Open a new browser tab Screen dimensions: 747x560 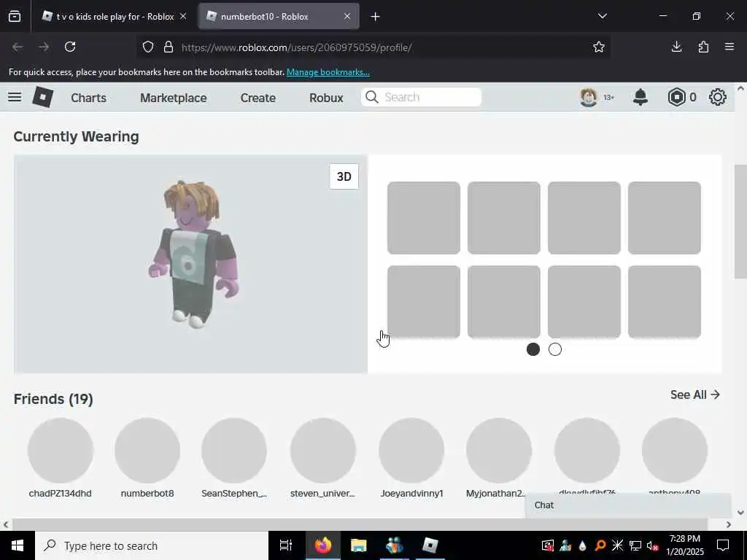pyautogui.click(x=376, y=17)
